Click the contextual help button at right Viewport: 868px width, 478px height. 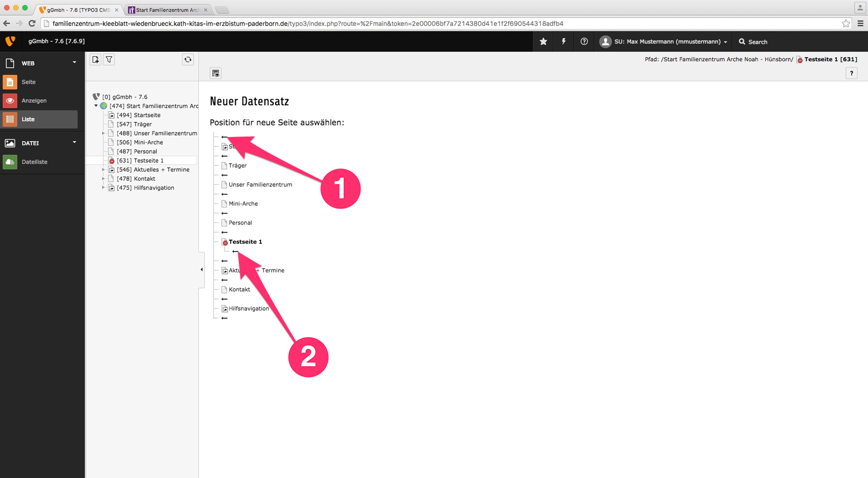(851, 73)
